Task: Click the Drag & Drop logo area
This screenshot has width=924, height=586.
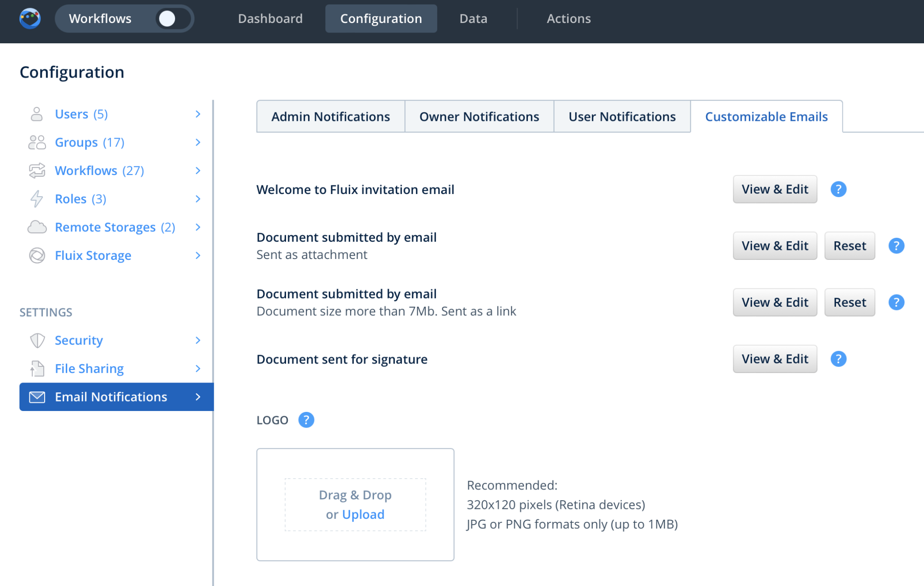Action: click(355, 495)
